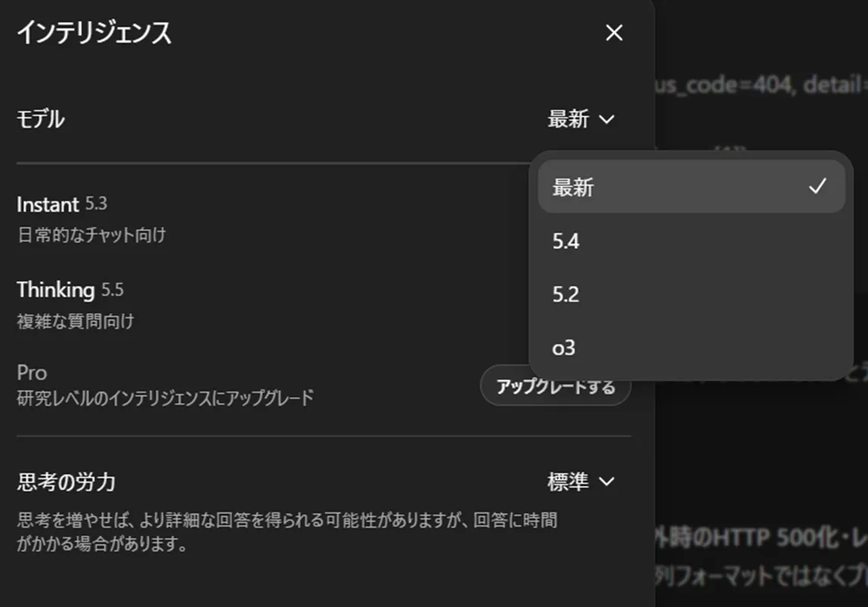868x607 pixels.
Task: Click the 複雑な質問向け description text
Action: coord(75,321)
